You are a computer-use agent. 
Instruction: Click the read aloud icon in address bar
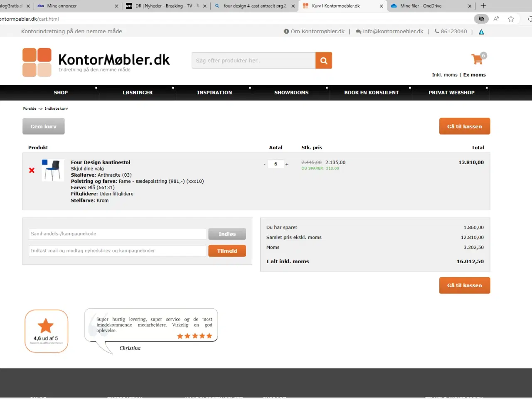coord(496,19)
